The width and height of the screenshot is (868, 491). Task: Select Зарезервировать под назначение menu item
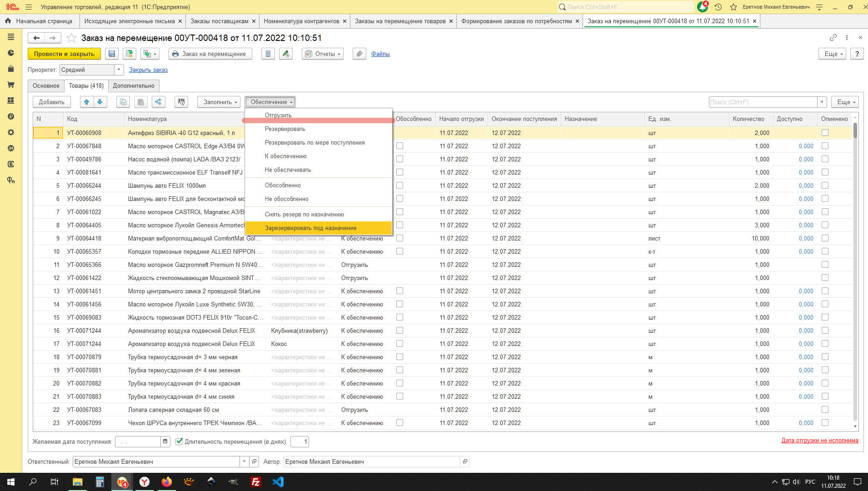[311, 228]
